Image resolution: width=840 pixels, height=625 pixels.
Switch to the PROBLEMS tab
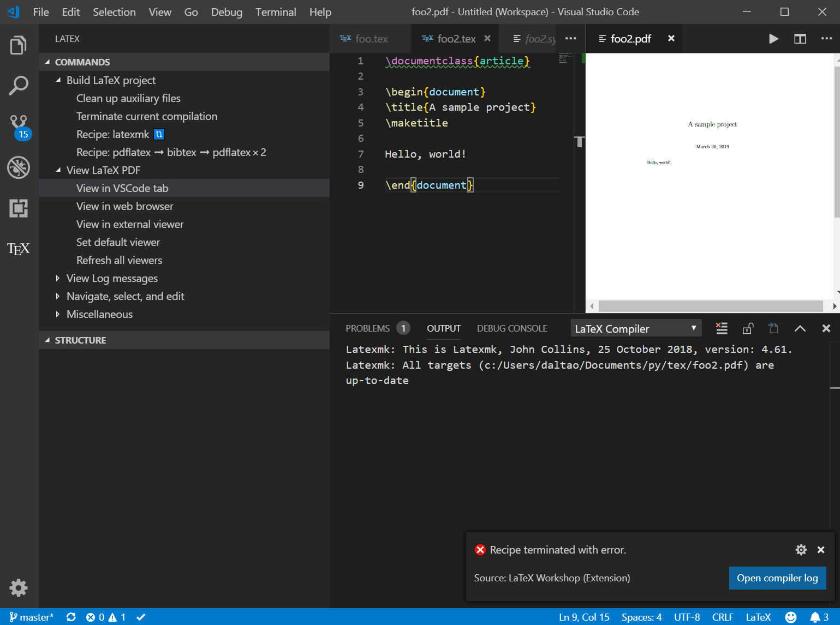[x=368, y=328]
